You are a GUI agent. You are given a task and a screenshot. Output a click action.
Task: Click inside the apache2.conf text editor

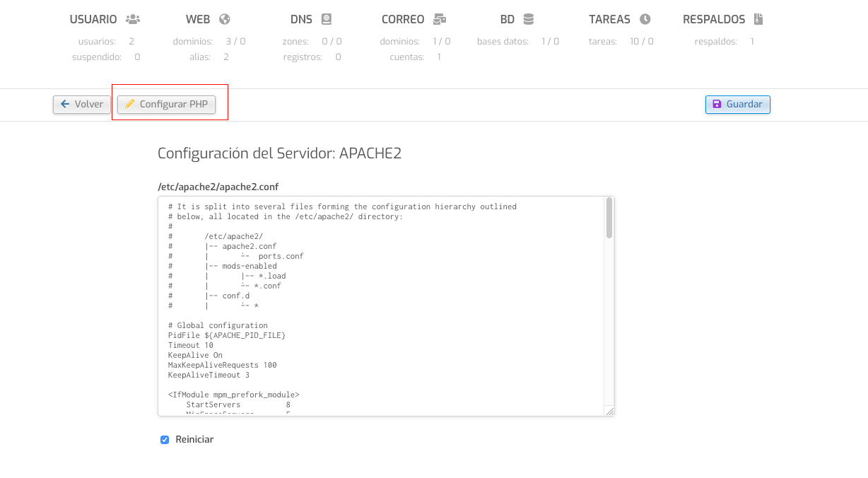(386, 306)
